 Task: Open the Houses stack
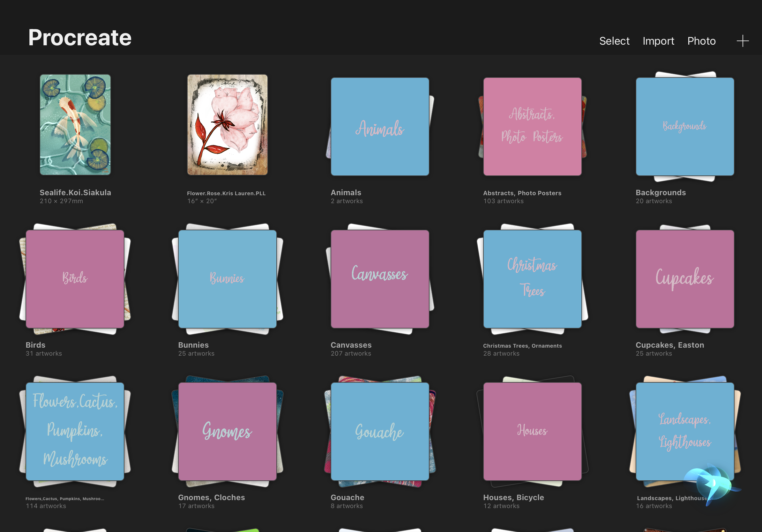pos(532,432)
